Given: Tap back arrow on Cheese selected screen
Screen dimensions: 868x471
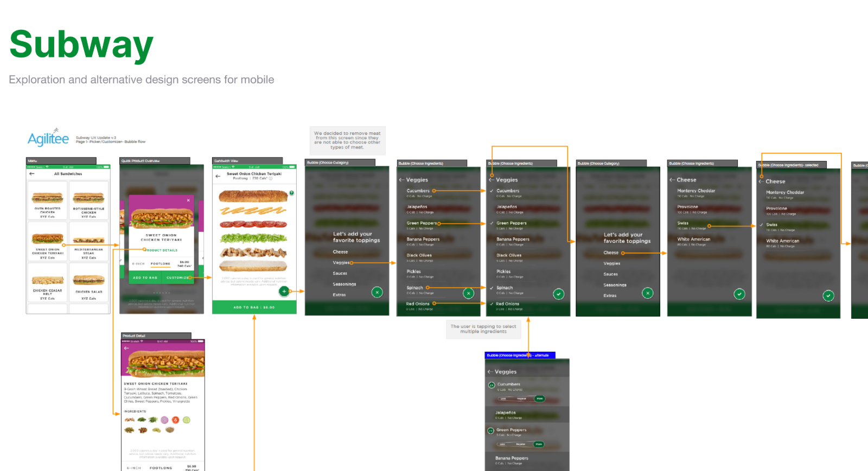Looking at the screenshot, I should coord(761,182).
